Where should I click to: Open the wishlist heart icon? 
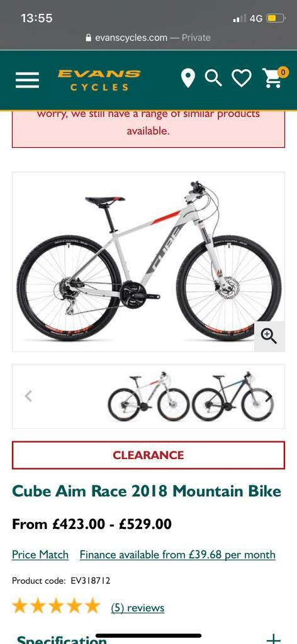tap(242, 79)
